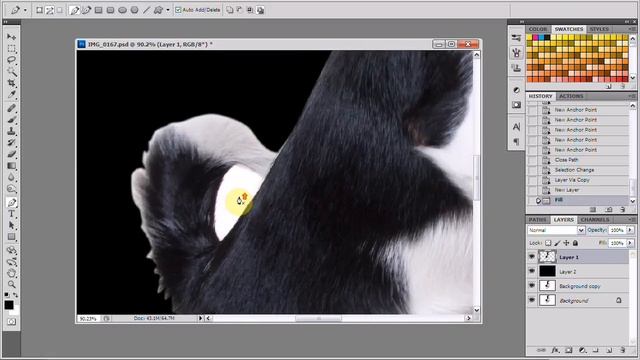
Task: Switch to the Color tab
Action: [x=538, y=29]
